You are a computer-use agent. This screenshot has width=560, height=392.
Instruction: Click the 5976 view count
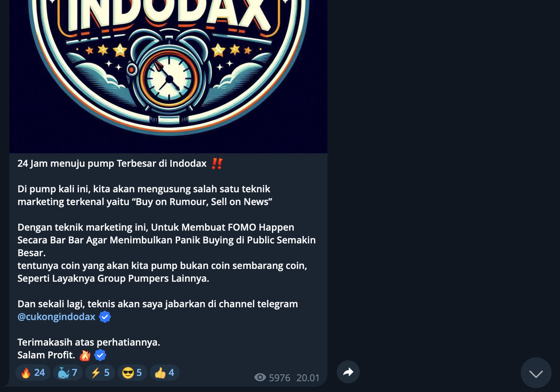pyautogui.click(x=280, y=378)
